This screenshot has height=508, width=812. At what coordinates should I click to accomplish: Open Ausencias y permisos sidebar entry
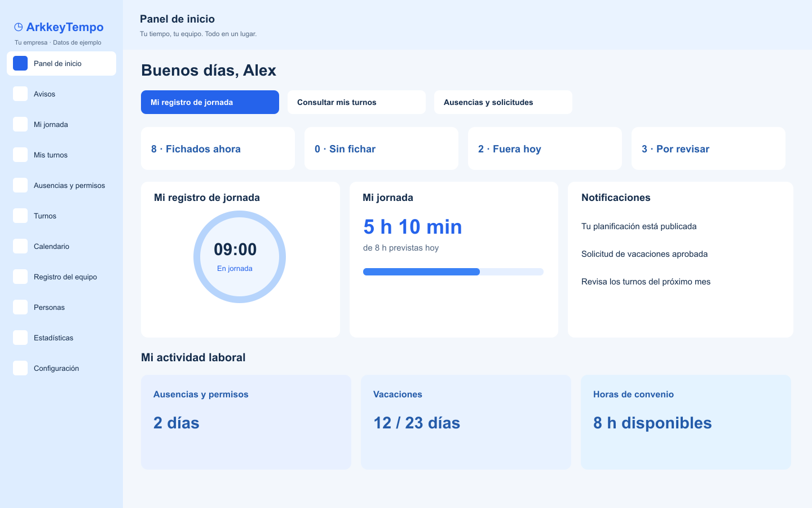[x=61, y=185]
